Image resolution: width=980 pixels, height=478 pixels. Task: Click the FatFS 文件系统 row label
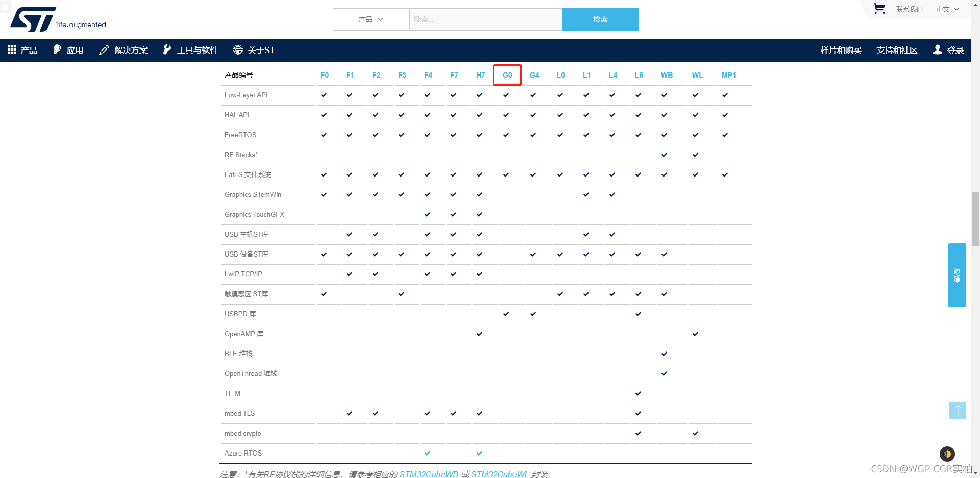coord(248,174)
